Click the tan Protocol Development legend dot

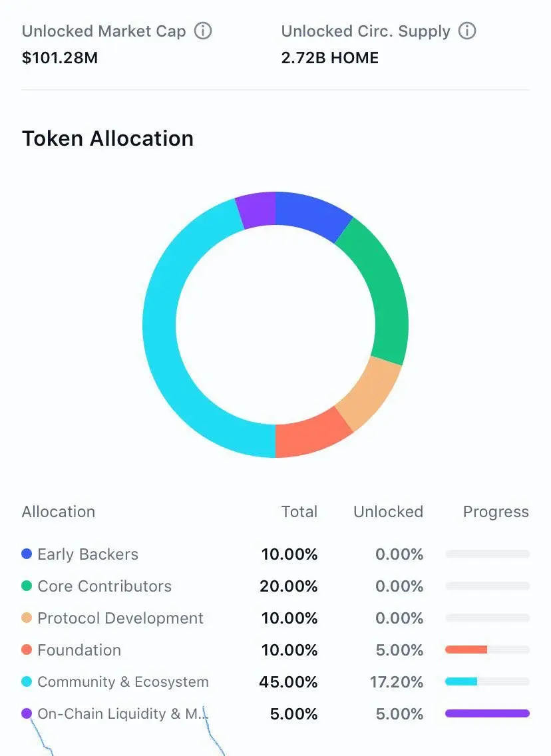pyautogui.click(x=27, y=618)
